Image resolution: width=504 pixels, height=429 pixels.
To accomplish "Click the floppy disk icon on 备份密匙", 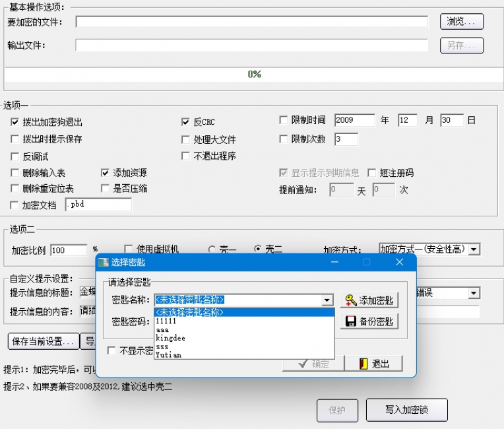I will (x=350, y=322).
